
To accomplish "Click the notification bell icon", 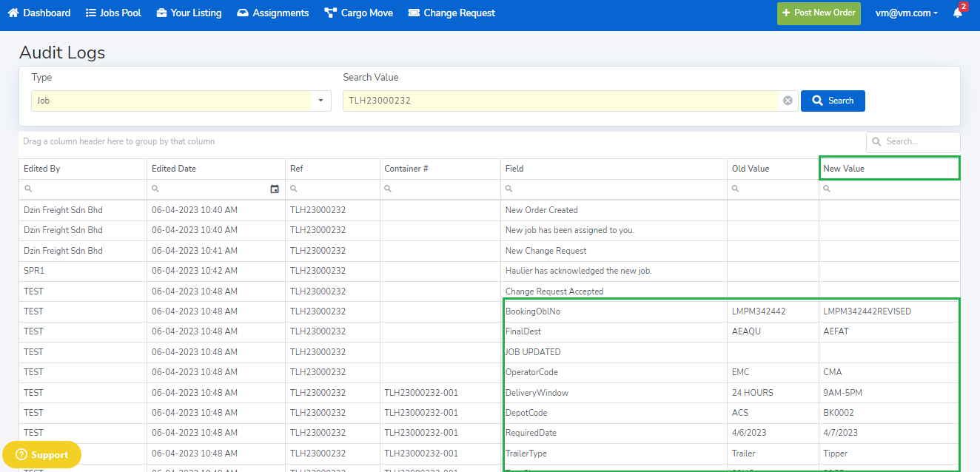I will point(958,13).
